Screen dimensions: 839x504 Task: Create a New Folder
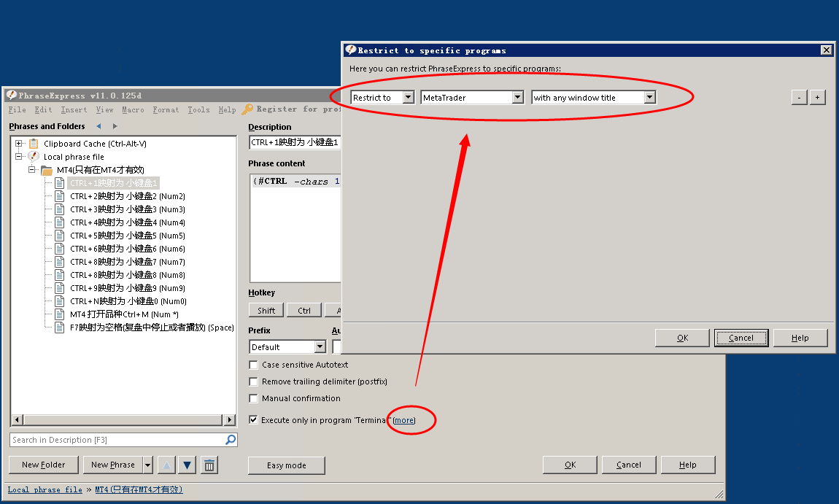[x=44, y=465]
